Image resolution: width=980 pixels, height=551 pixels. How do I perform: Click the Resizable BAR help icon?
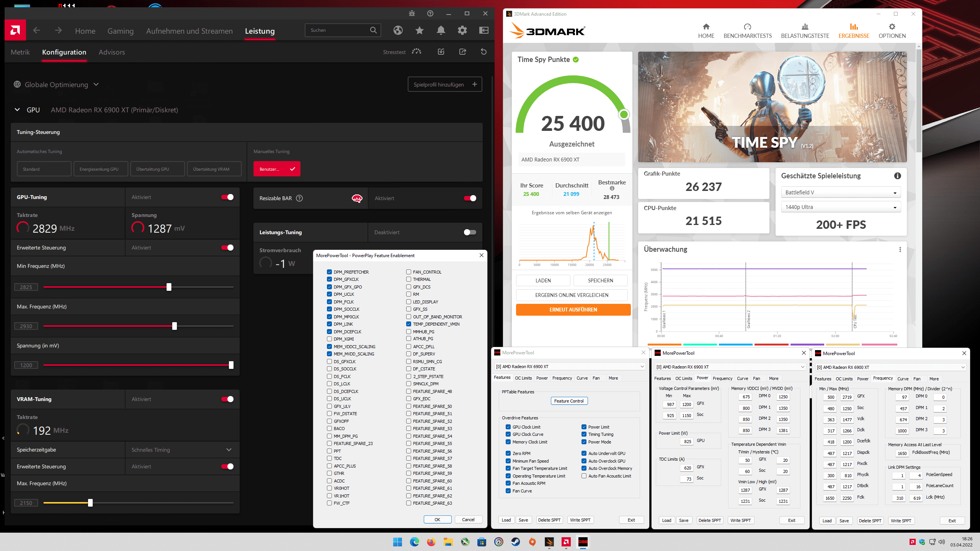(300, 198)
